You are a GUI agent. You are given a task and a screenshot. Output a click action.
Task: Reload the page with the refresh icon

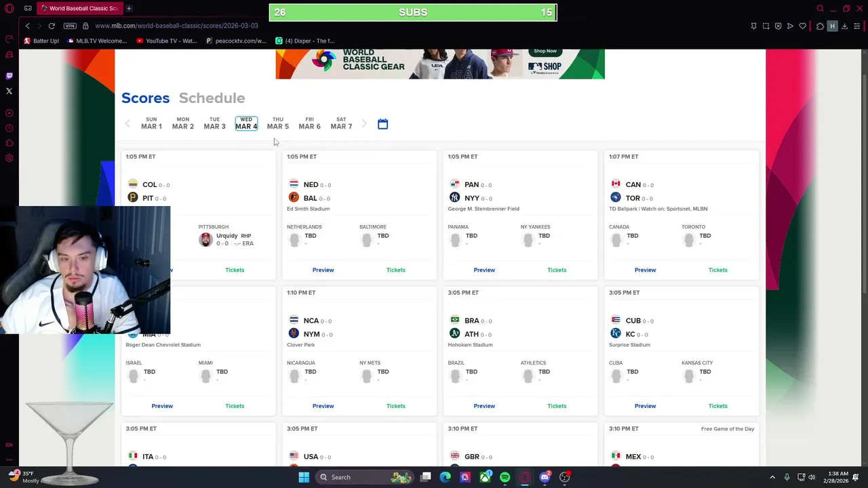pos(52,26)
